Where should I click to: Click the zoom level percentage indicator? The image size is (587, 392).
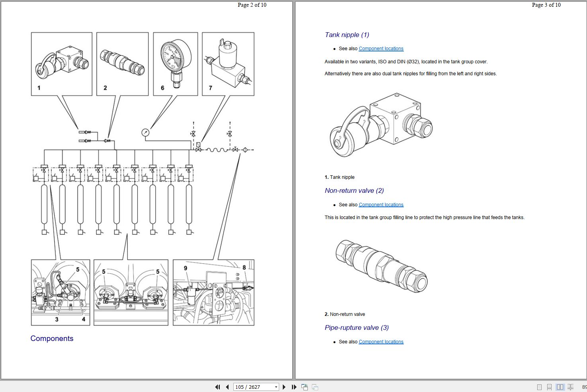585,387
